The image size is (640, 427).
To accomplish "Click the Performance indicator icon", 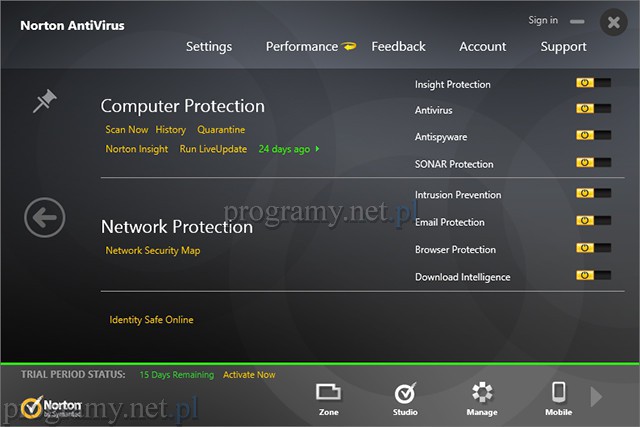I will click(349, 46).
